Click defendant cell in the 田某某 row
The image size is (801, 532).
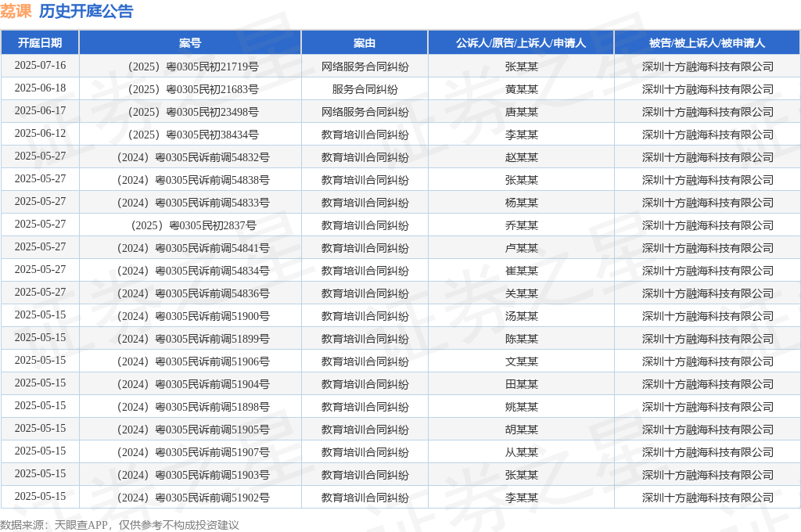(707, 384)
